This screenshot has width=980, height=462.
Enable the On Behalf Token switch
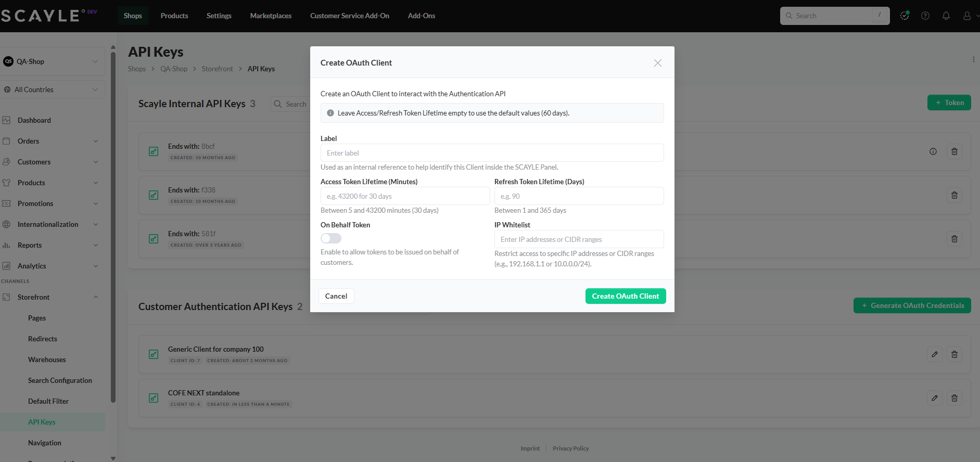(x=331, y=238)
